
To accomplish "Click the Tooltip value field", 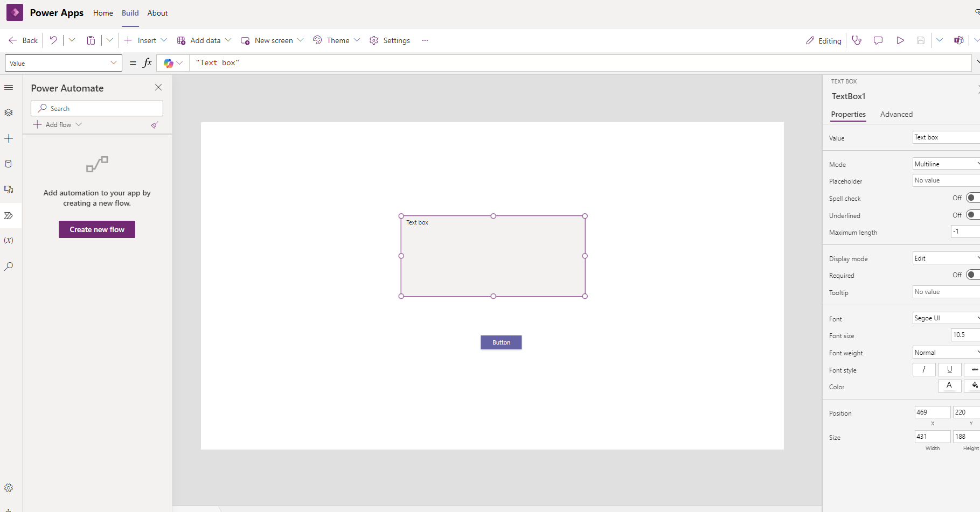I will [x=946, y=292].
